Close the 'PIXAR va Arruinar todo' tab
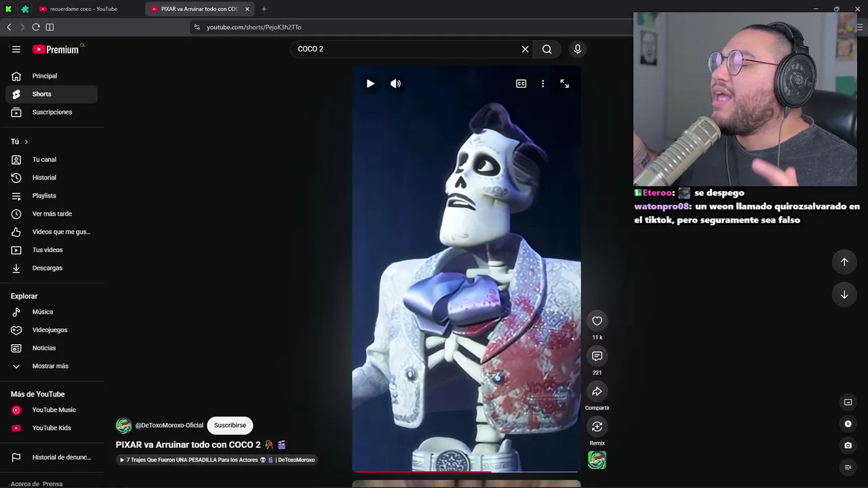 tap(247, 9)
